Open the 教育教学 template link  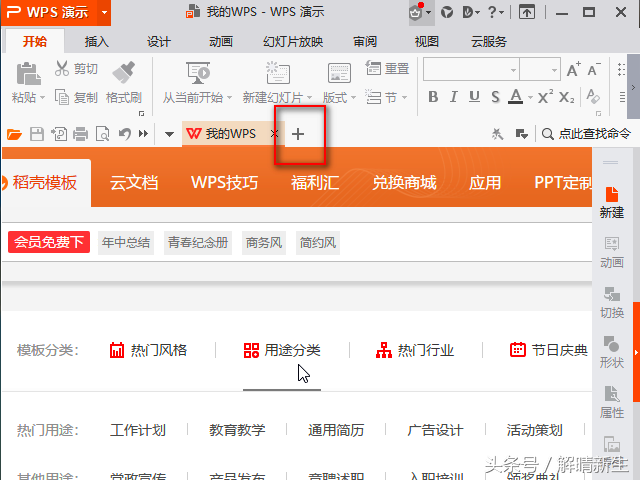pyautogui.click(x=237, y=430)
